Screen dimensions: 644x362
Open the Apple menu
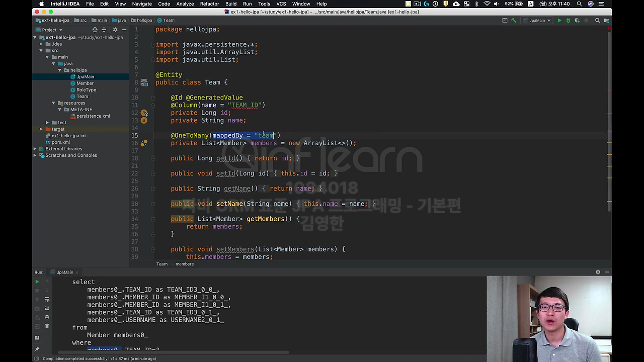(41, 4)
